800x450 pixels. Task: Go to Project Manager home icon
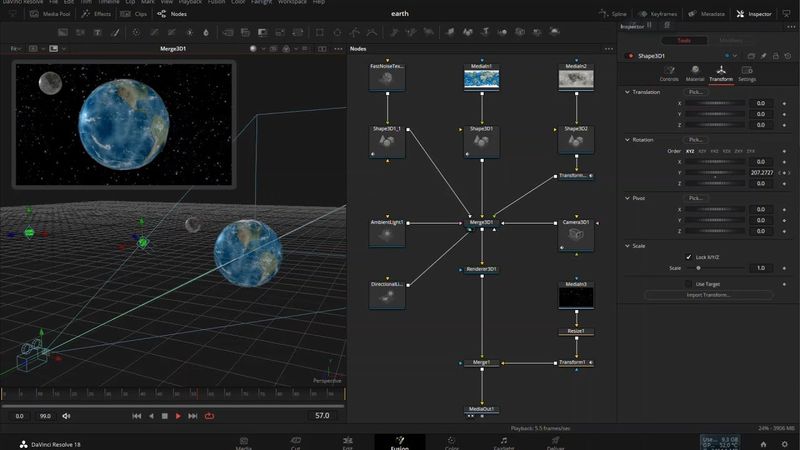(763, 444)
